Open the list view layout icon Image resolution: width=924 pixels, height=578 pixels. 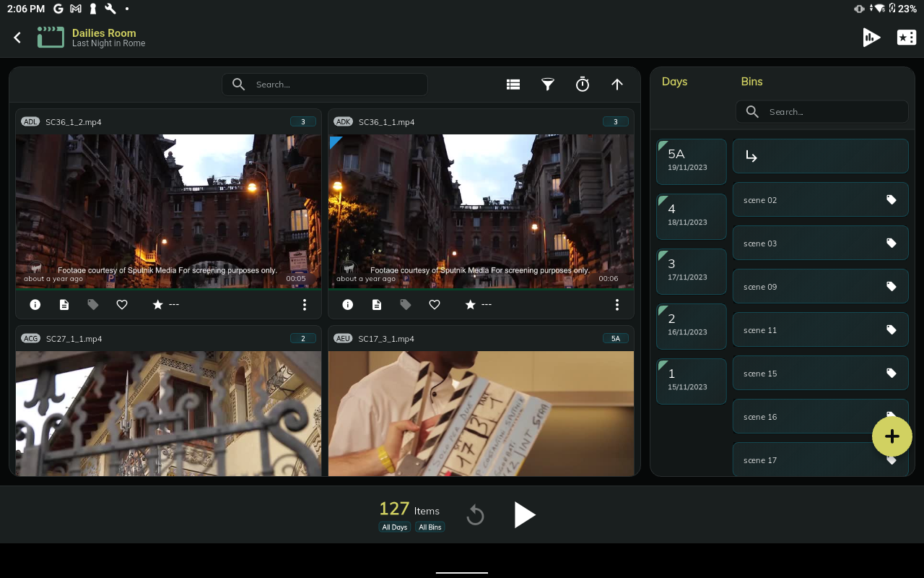point(513,85)
